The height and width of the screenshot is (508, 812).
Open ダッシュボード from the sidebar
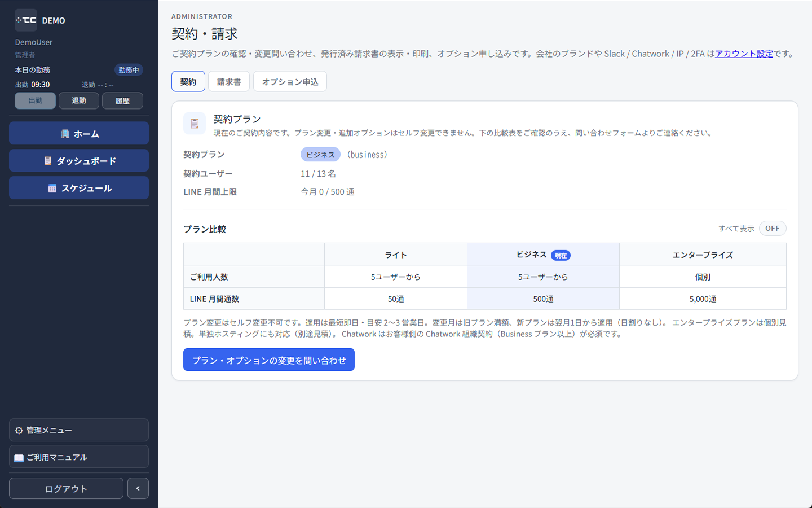79,161
